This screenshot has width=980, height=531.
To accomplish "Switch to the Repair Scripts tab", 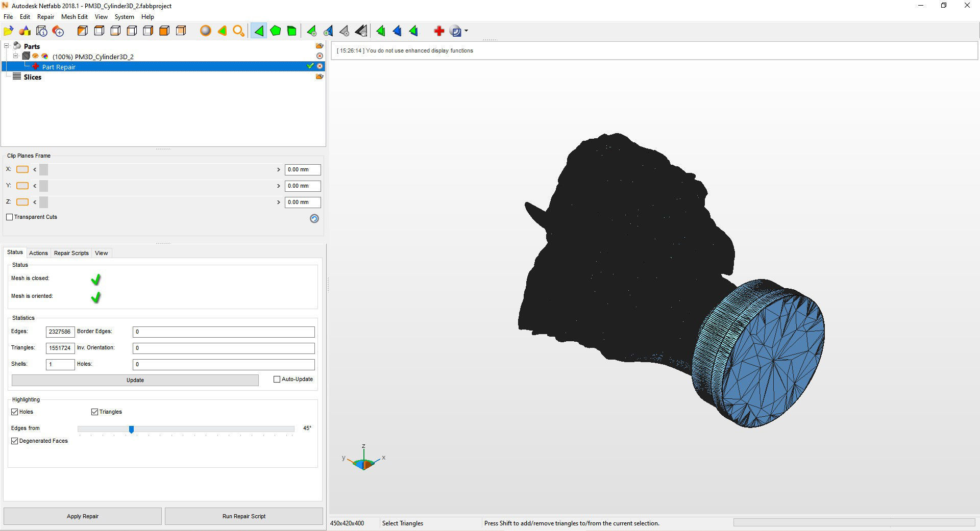I will tap(71, 253).
